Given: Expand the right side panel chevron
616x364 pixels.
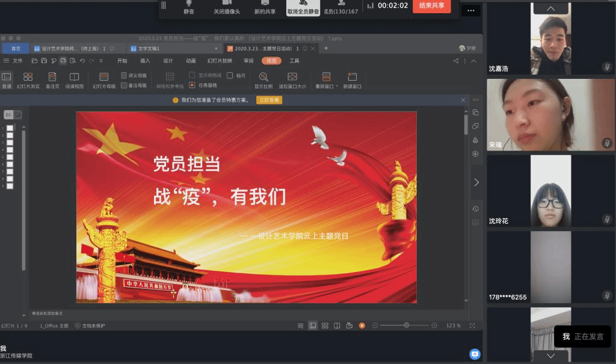Looking at the screenshot, I should pos(476,182).
